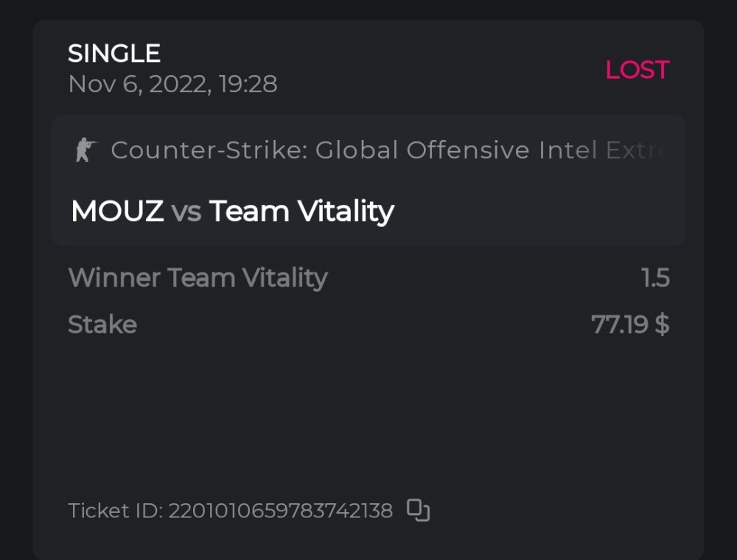
Task: Copy the ticket ID with the copy icon
Action: click(x=418, y=510)
